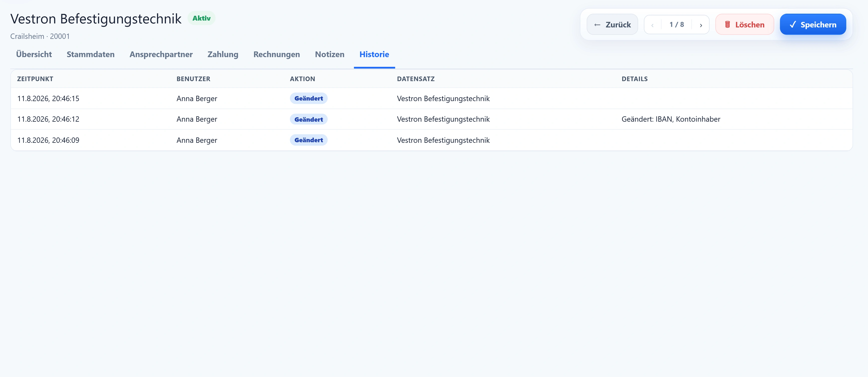Click the DATENSATZ column header
This screenshot has height=377, width=868.
[416, 79]
